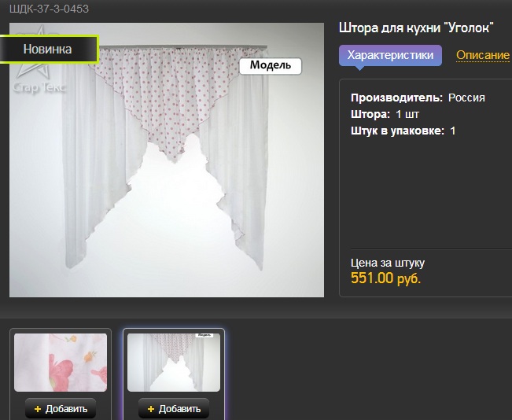This screenshot has width=512, height=420.
Task: Click the plus icon on the second Добавить button
Action: pos(151,409)
